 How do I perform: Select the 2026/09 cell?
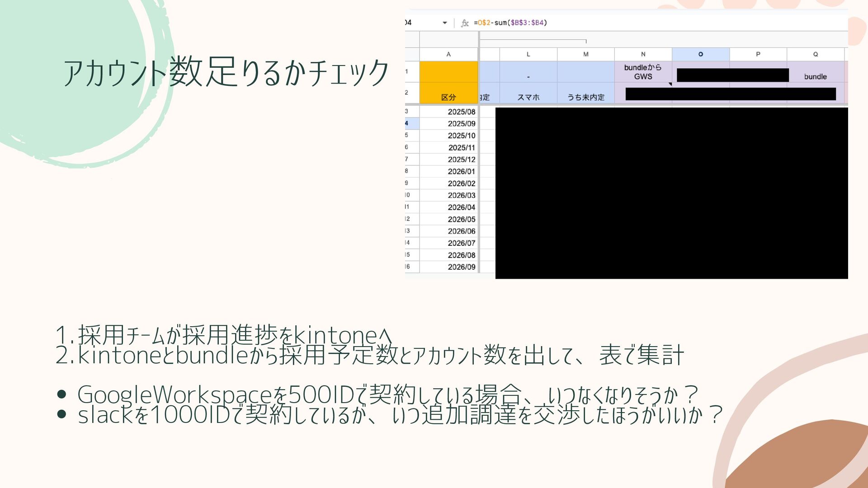[448, 267]
